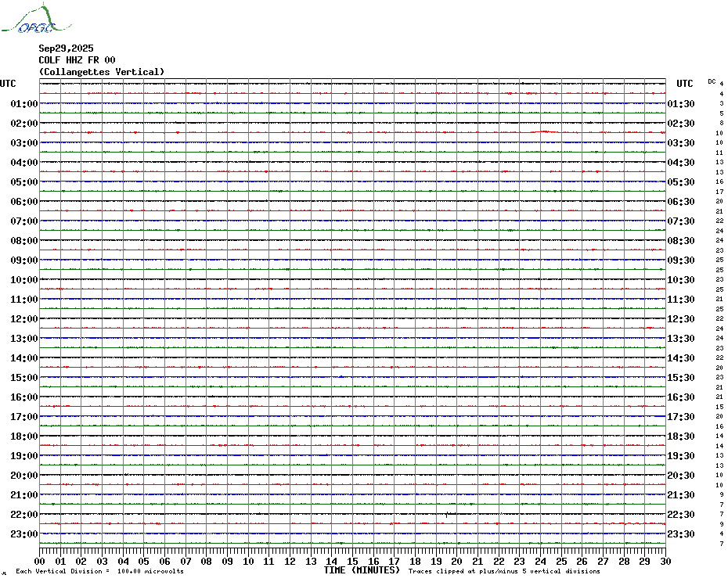The image size is (728, 582).
Task: Select minute 30 on the bottom time axis
Action: 665,561
